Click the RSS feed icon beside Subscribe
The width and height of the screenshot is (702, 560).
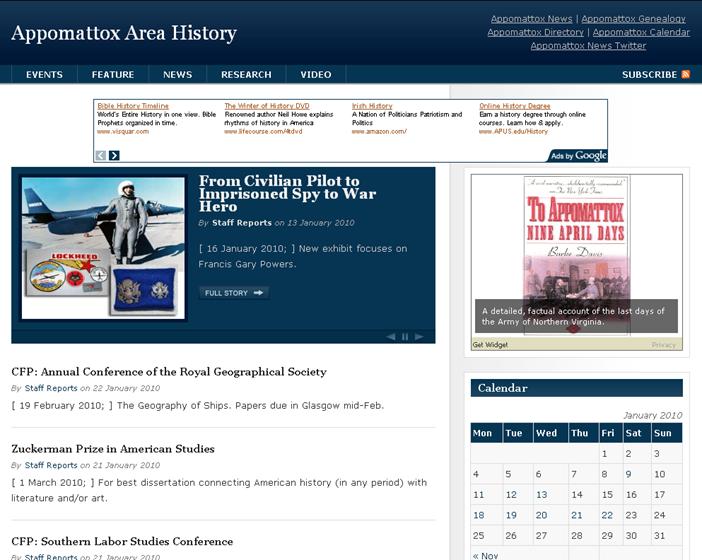coord(685,74)
